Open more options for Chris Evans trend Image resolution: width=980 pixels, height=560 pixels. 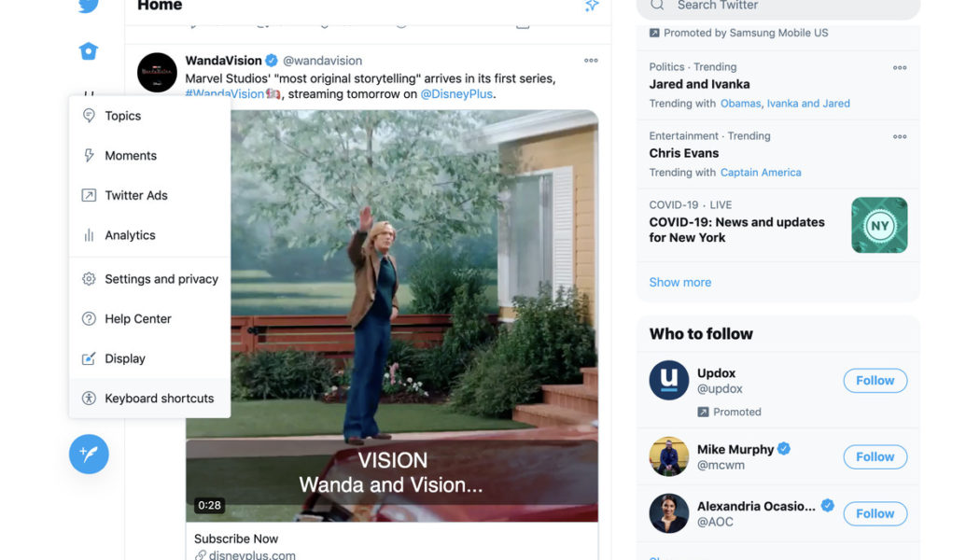900,136
